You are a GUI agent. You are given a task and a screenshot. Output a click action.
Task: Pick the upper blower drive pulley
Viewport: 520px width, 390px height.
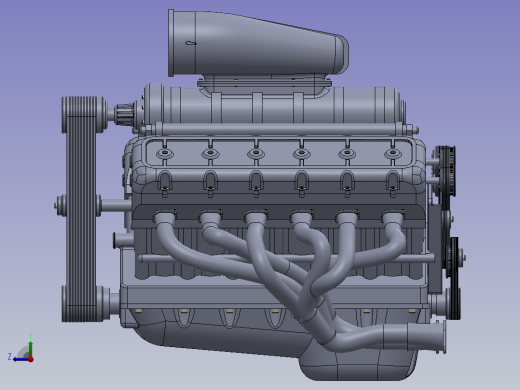click(x=83, y=114)
